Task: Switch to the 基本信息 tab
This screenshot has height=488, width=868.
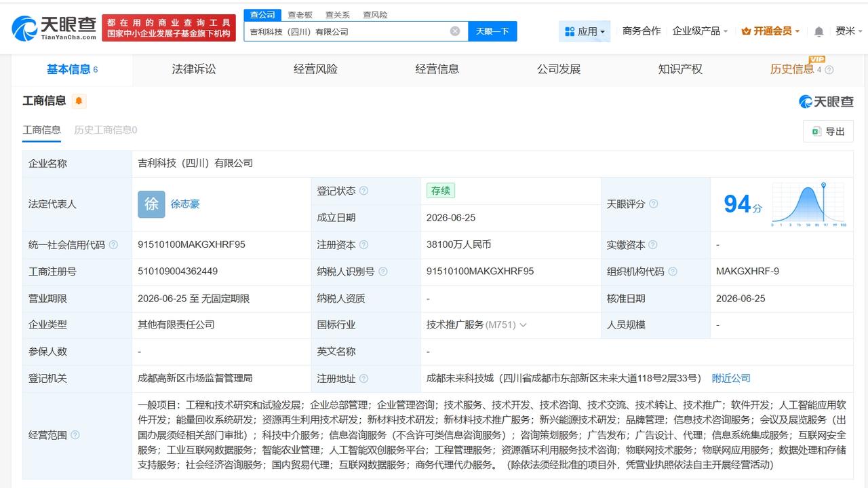Action: click(x=72, y=69)
